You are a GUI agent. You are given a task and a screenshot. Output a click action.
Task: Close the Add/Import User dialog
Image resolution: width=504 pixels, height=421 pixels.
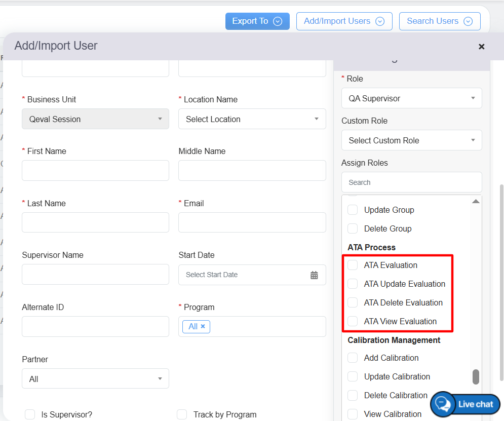point(481,47)
